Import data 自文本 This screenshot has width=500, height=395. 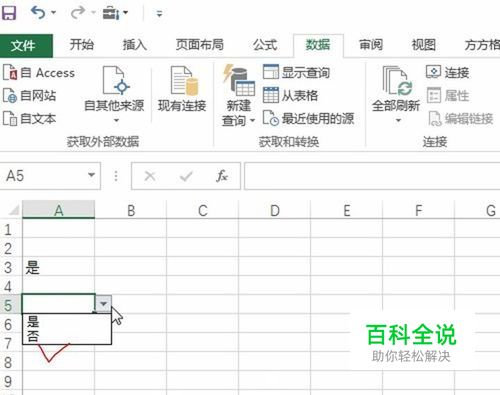point(29,119)
